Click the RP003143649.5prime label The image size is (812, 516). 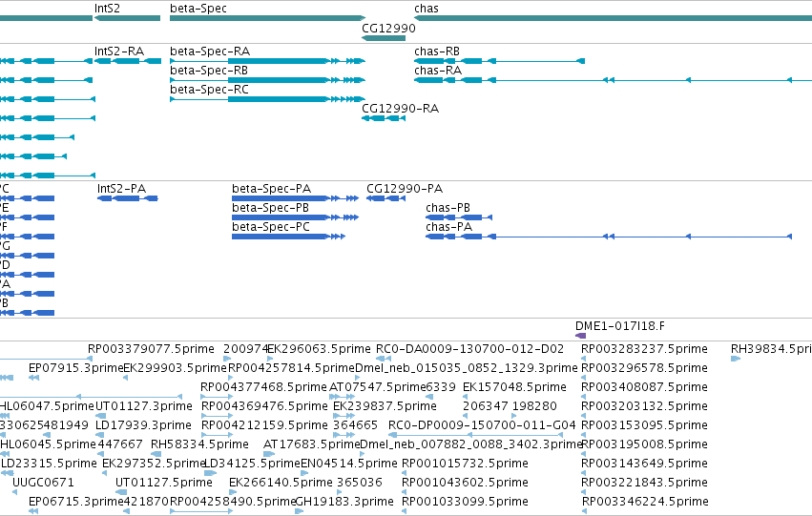click(644, 464)
